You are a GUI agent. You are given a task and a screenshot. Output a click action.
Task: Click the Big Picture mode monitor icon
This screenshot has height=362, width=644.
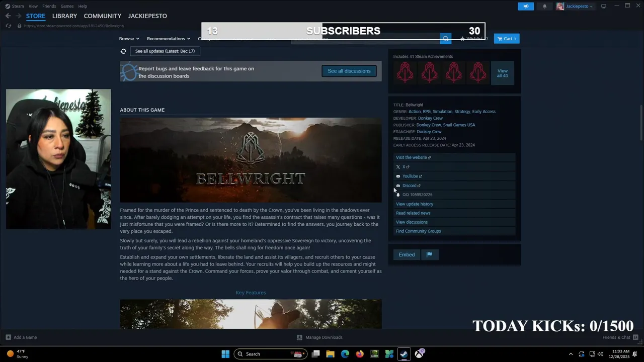click(x=604, y=6)
